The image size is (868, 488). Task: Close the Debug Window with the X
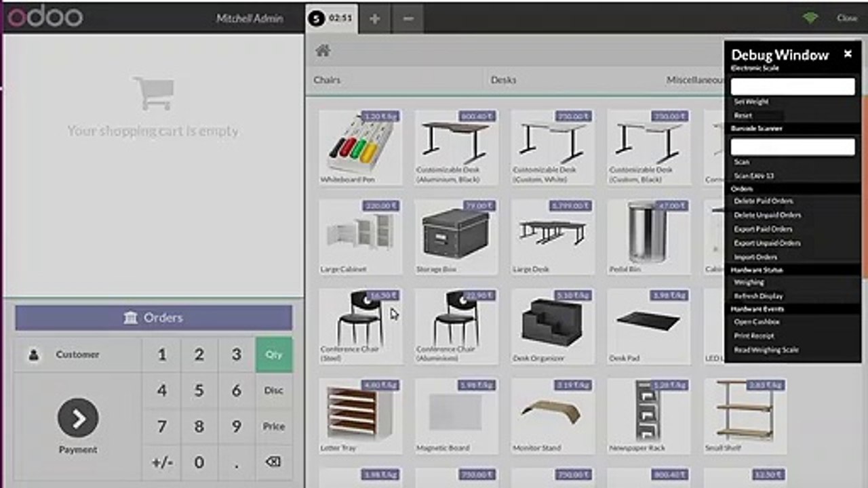[848, 54]
